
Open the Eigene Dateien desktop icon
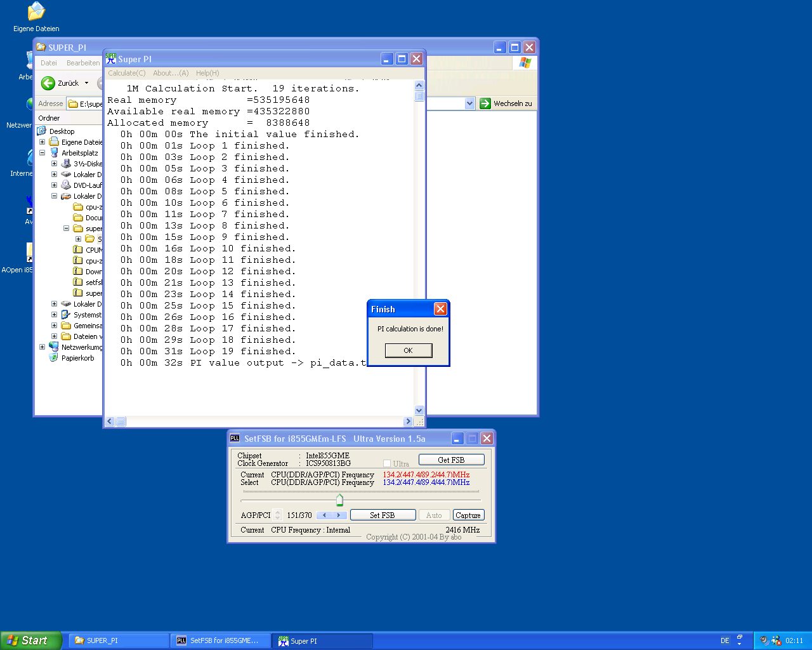point(36,17)
